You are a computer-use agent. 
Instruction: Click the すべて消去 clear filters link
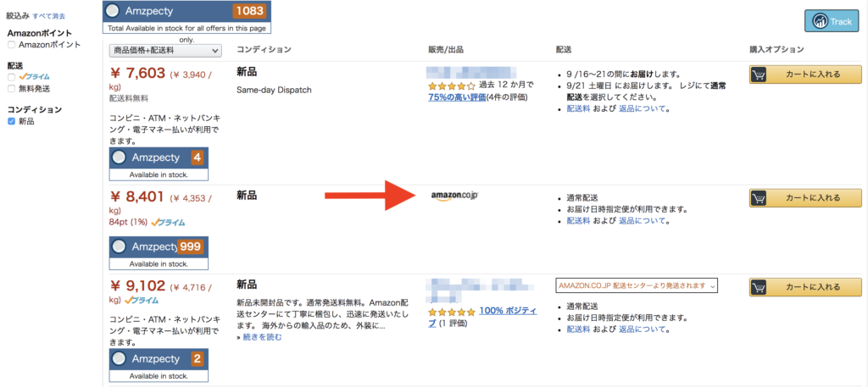[50, 16]
